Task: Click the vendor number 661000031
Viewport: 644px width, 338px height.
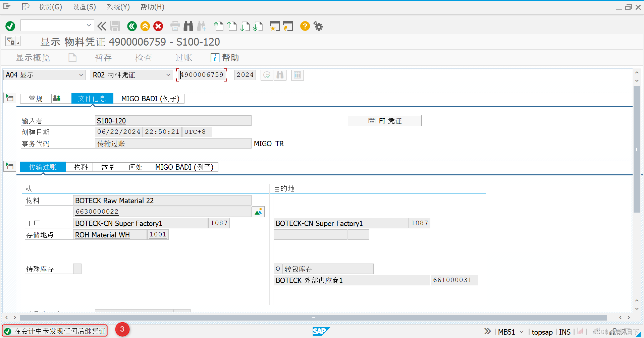Action: point(454,280)
